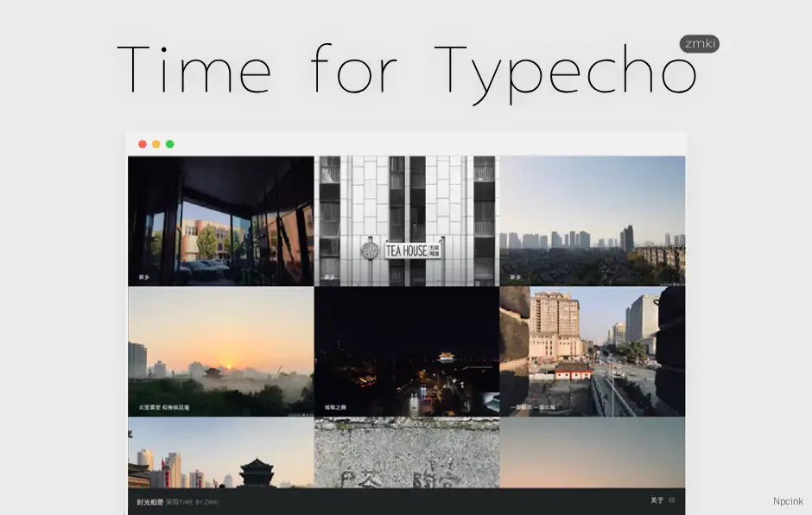Viewport: 812px width, 515px height.
Task: Open the daytime street and city wall photo
Action: coord(593,352)
